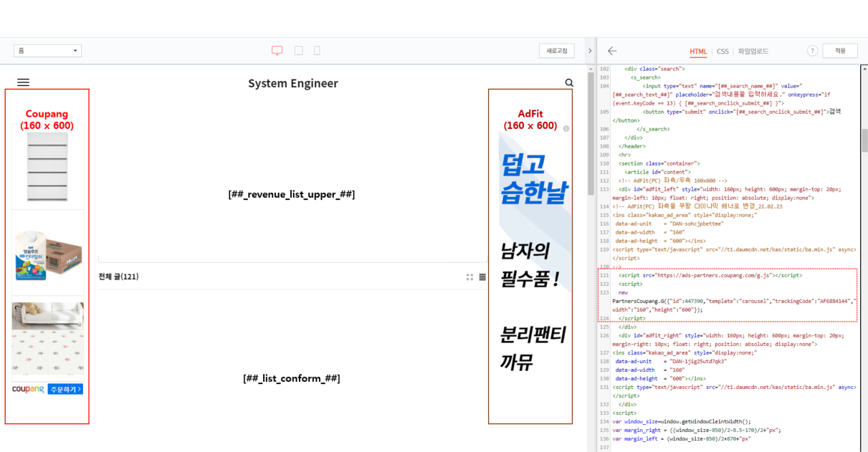Screen dimensions: 868x452
Task: Select the CSS tab
Action: [x=722, y=52]
